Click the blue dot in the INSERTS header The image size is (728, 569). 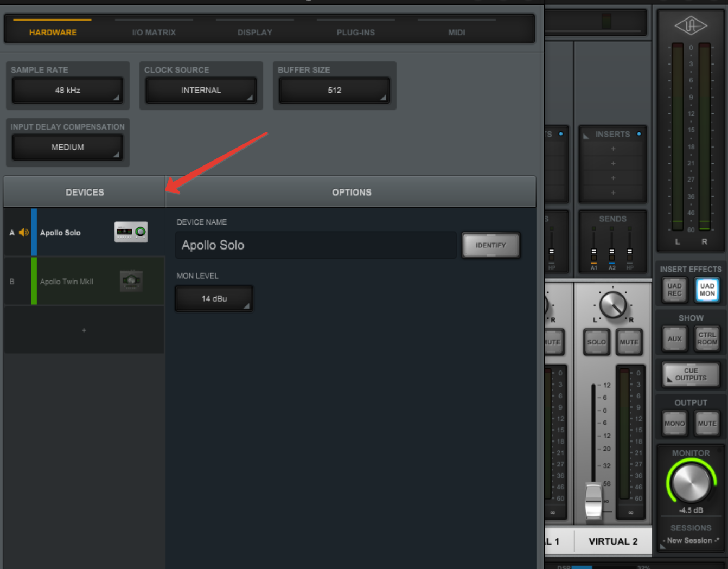pyautogui.click(x=639, y=133)
